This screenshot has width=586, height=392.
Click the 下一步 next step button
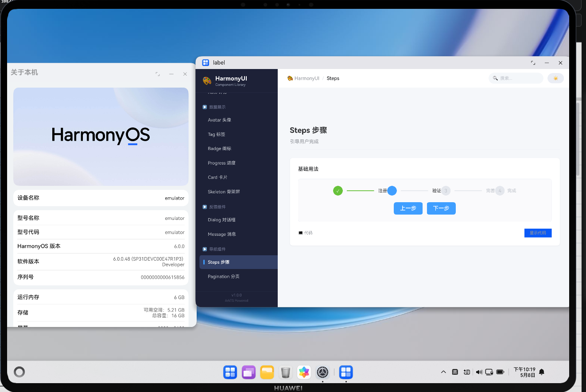click(x=441, y=208)
